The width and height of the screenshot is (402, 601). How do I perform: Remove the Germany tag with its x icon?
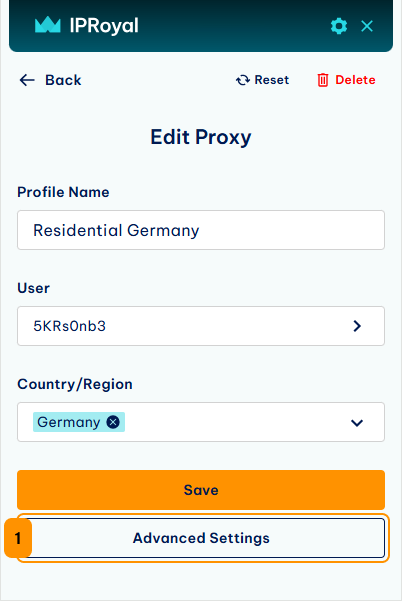click(113, 422)
